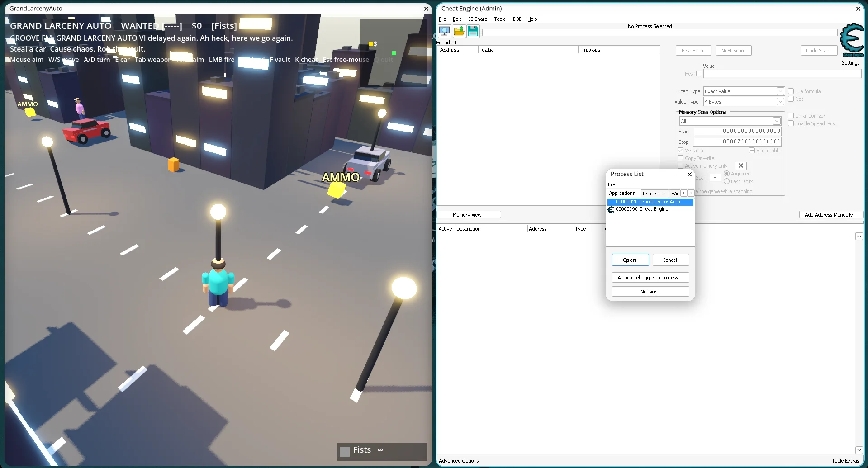Click the Address column header in results
Screen dimensions: 868x468
point(458,50)
